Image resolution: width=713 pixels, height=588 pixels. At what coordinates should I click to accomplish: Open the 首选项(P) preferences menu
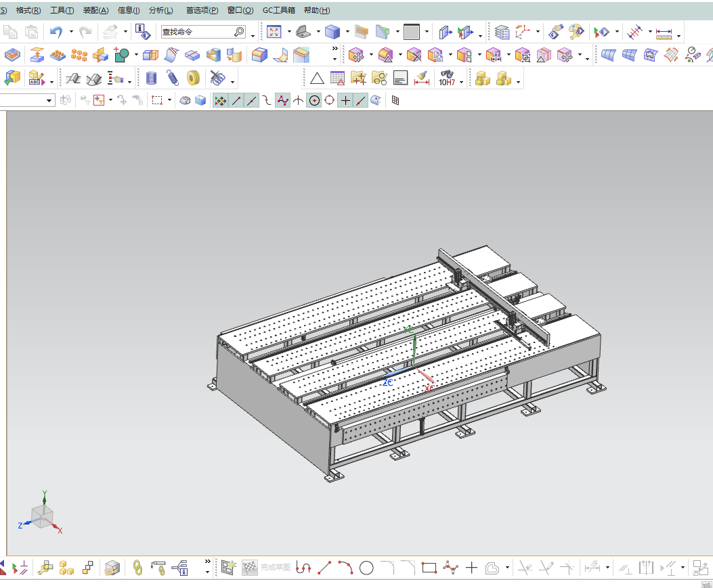(202, 10)
